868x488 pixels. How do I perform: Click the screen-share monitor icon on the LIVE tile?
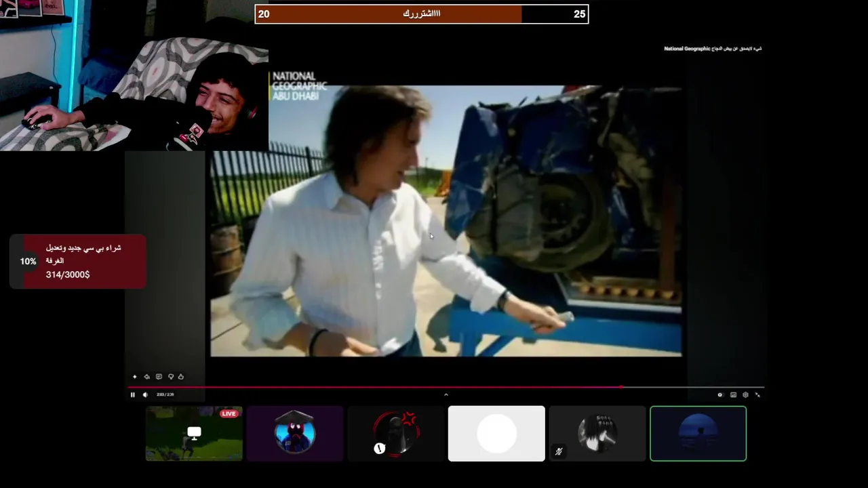[194, 433]
